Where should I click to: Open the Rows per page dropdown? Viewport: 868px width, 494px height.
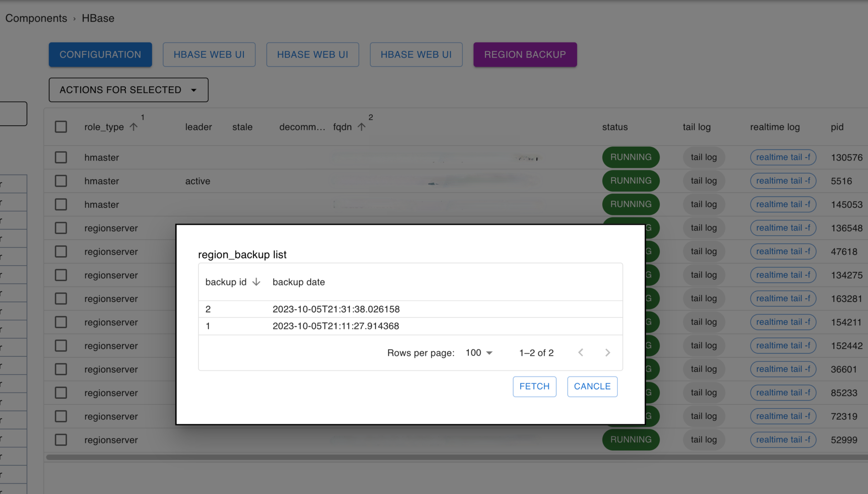(479, 353)
